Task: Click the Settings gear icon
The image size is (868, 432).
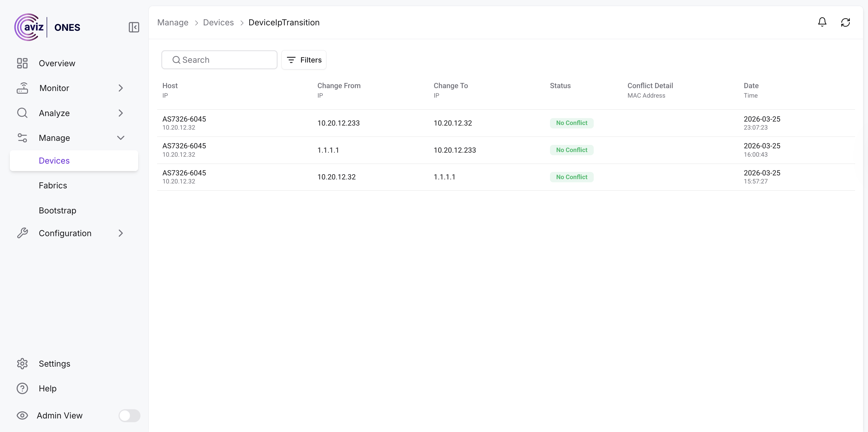Action: pos(22,363)
